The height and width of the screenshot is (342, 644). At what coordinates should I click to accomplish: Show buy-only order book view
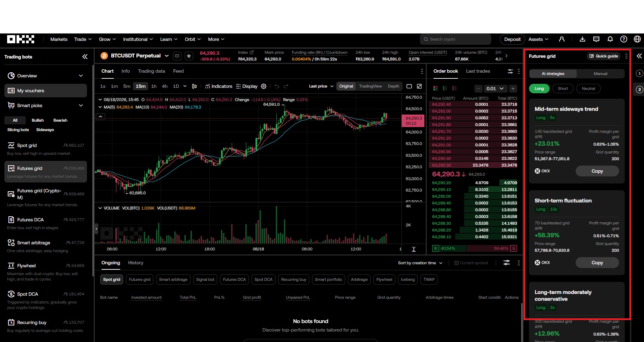click(x=445, y=88)
